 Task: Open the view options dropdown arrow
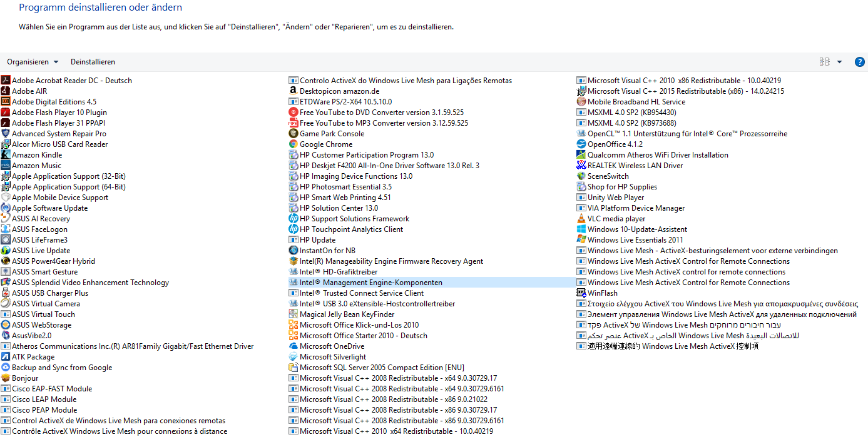[x=839, y=62]
